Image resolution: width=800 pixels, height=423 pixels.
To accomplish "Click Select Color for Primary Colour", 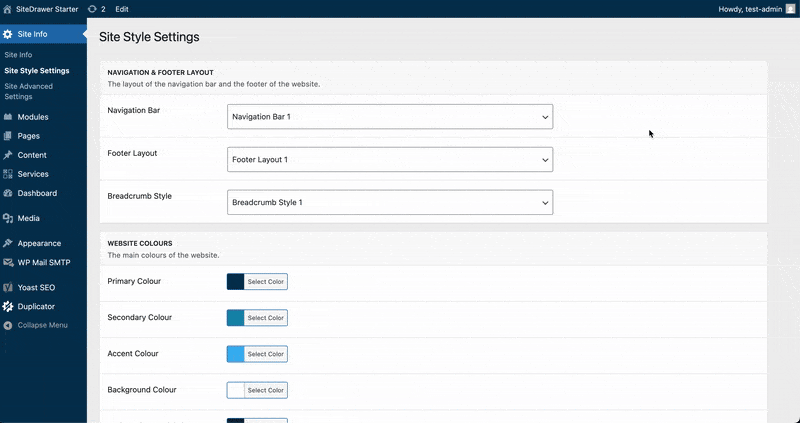I will click(x=265, y=282).
